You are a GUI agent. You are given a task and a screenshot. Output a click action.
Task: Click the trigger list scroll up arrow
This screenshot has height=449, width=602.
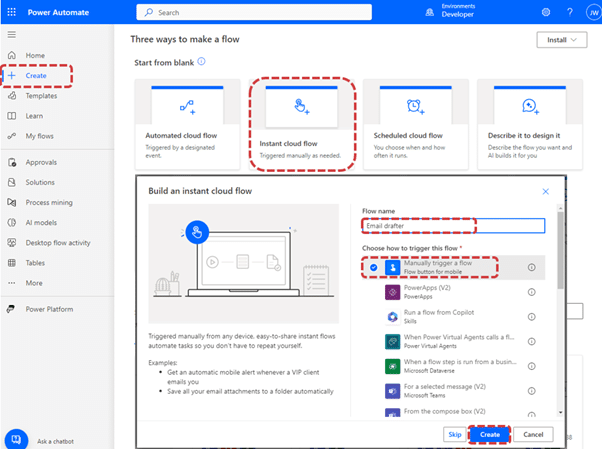[561, 208]
